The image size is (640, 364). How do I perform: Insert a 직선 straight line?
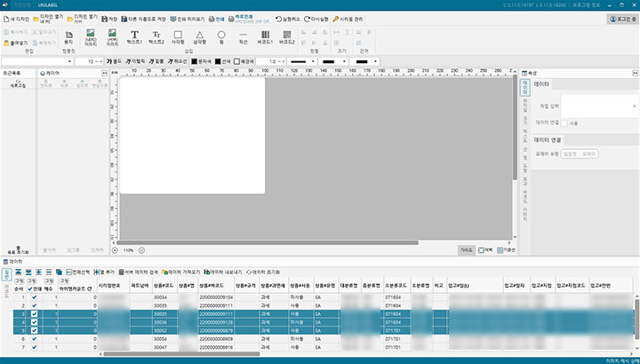coord(243,37)
